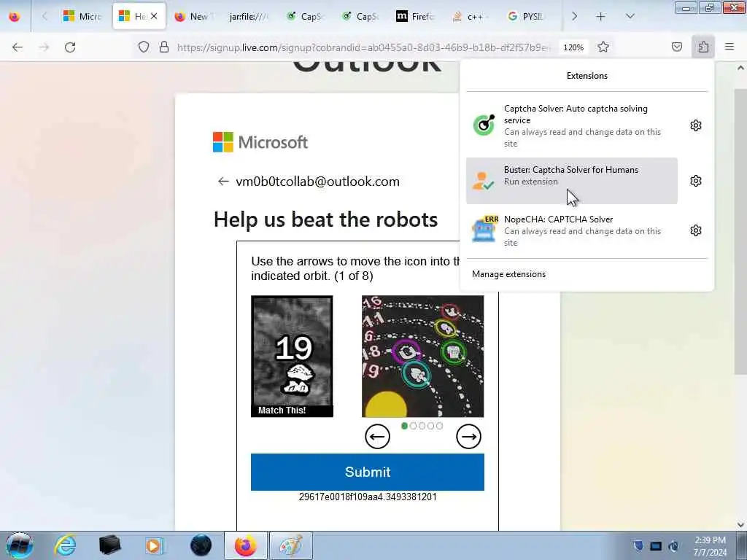Open the tracking protection shield icon
The width and height of the screenshot is (747, 560).
coord(144,47)
